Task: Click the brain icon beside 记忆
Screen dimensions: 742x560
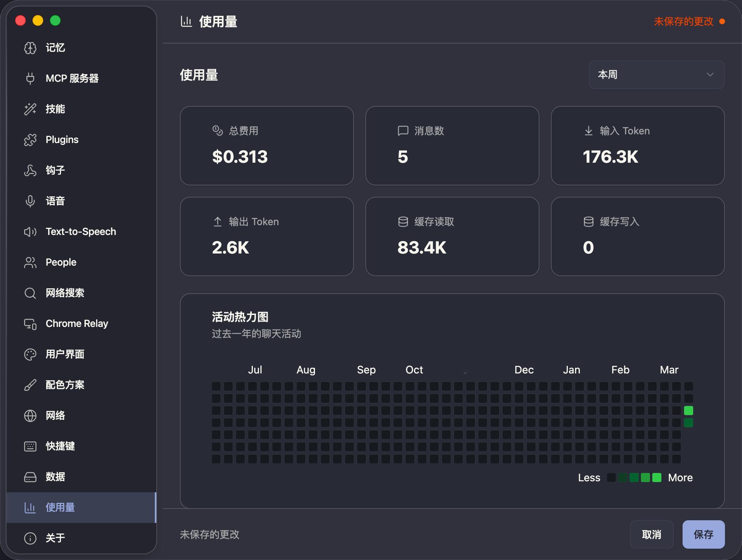Action: 30,48
